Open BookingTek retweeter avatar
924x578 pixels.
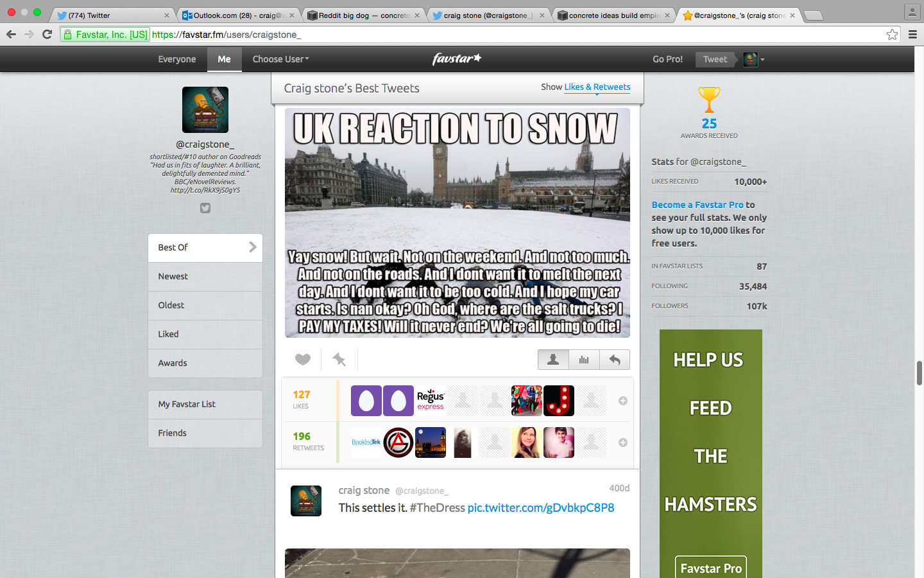pos(366,442)
